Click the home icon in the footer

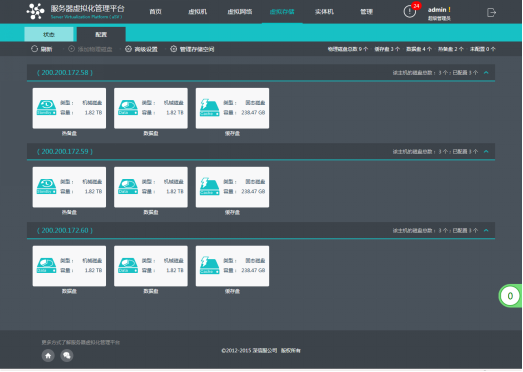pos(48,356)
